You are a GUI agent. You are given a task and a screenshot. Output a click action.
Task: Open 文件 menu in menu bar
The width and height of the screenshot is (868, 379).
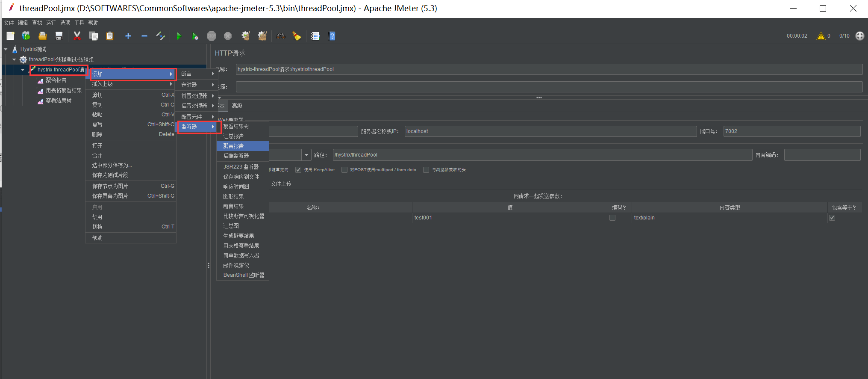click(x=9, y=23)
